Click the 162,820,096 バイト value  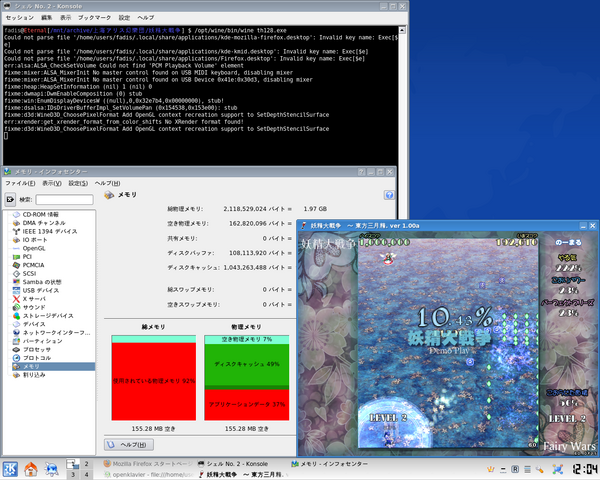coord(257,223)
